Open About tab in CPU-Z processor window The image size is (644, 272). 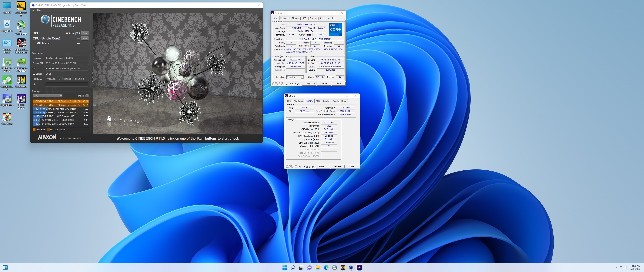click(x=330, y=18)
